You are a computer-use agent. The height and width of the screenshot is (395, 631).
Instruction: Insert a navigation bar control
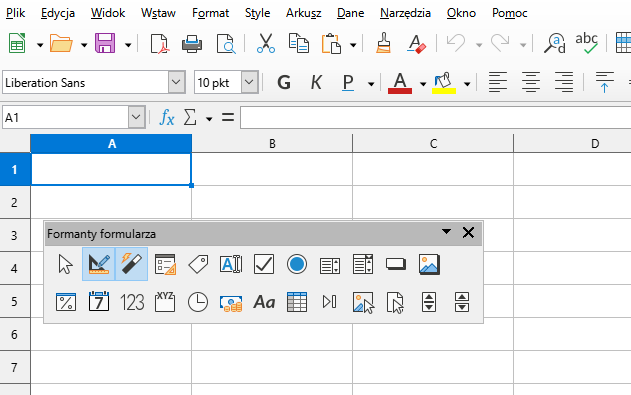click(x=330, y=302)
